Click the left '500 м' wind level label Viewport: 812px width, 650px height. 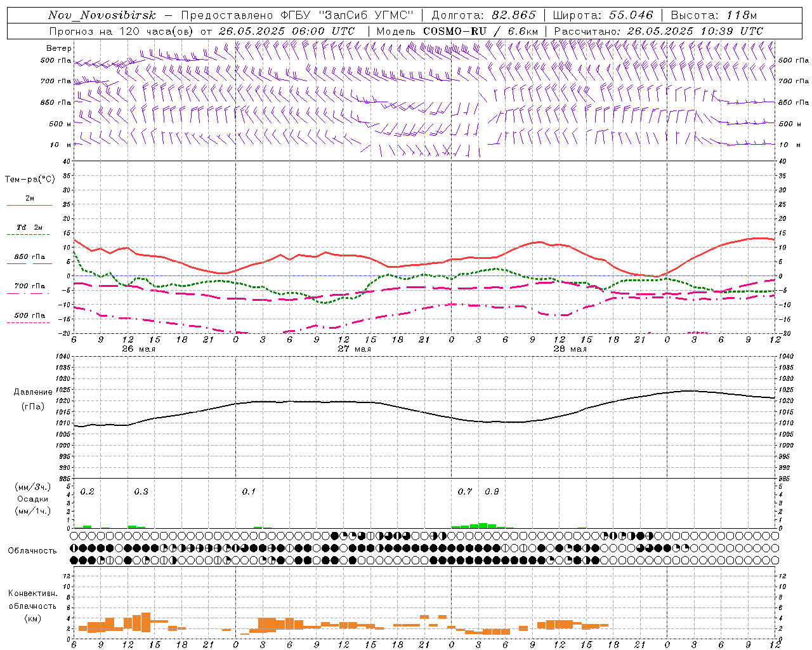pyautogui.click(x=60, y=124)
